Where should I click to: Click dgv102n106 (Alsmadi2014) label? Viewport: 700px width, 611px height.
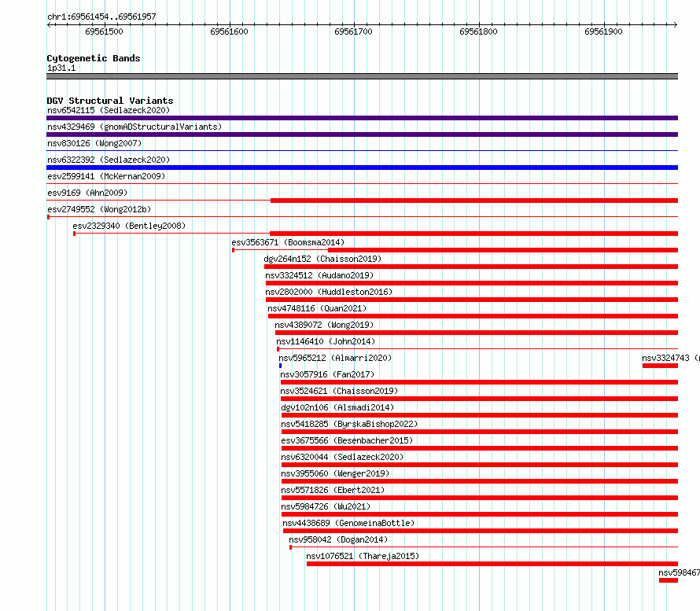337,407
